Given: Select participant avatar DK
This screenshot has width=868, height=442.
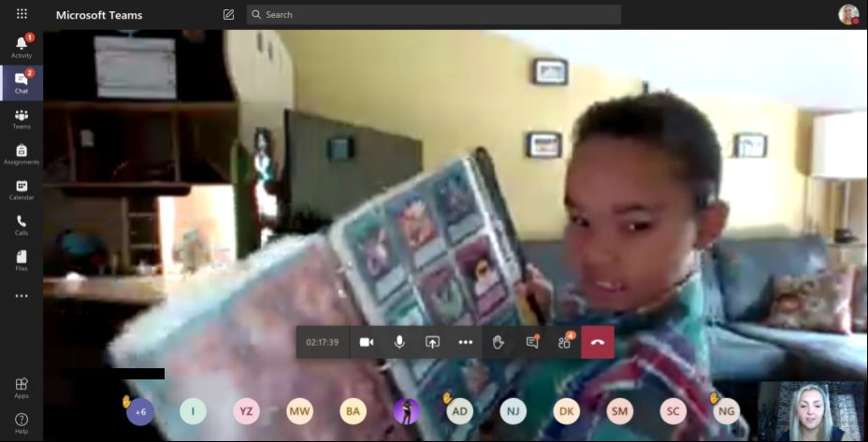Looking at the screenshot, I should pos(566,411).
